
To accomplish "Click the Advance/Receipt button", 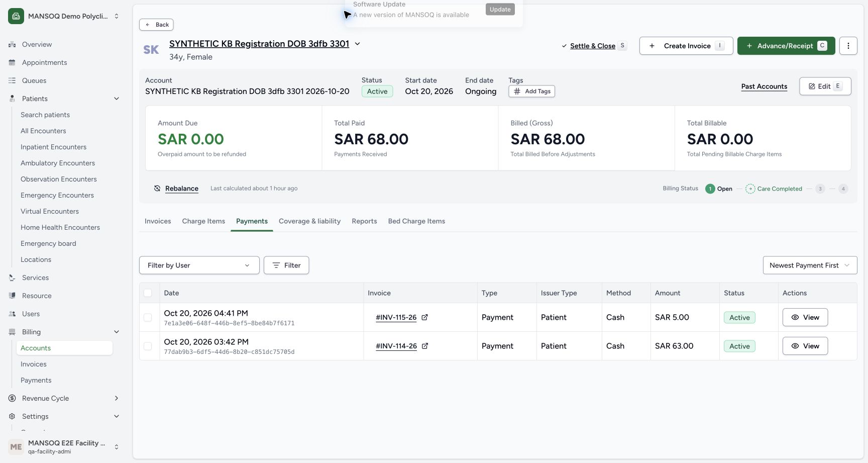I will coord(786,46).
